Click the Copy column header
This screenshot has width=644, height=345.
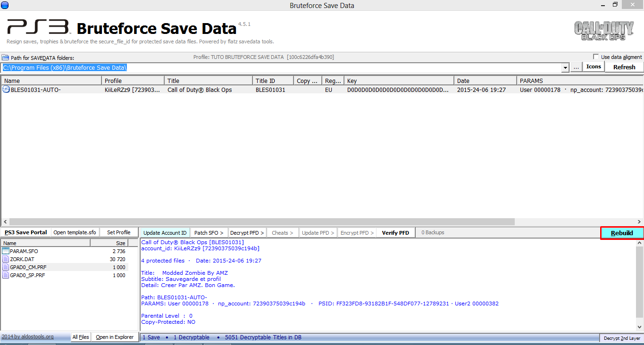click(308, 81)
